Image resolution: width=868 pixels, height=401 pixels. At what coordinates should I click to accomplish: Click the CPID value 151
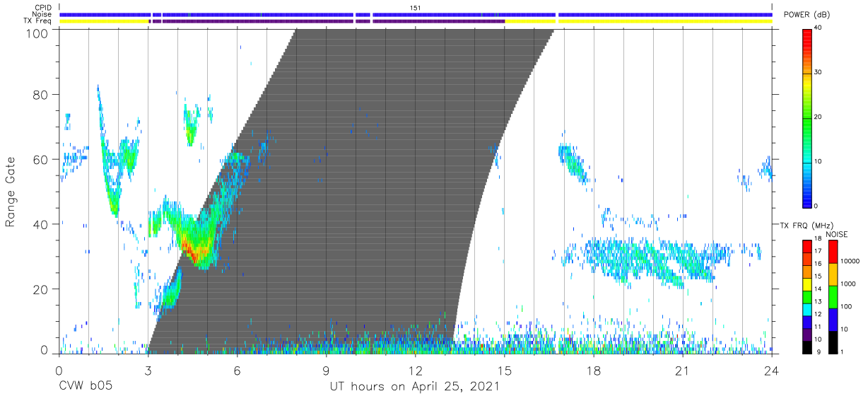pos(416,8)
